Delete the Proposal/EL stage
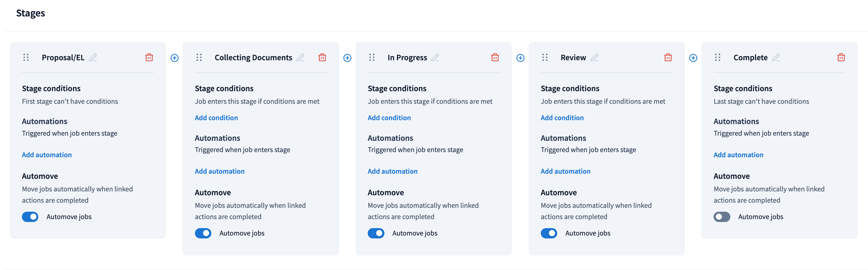 149,57
